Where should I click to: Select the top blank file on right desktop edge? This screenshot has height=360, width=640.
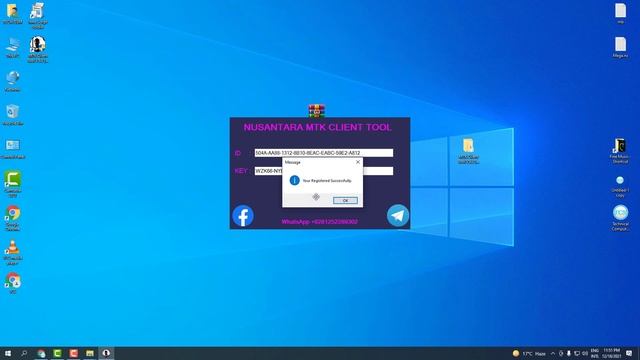(x=620, y=13)
